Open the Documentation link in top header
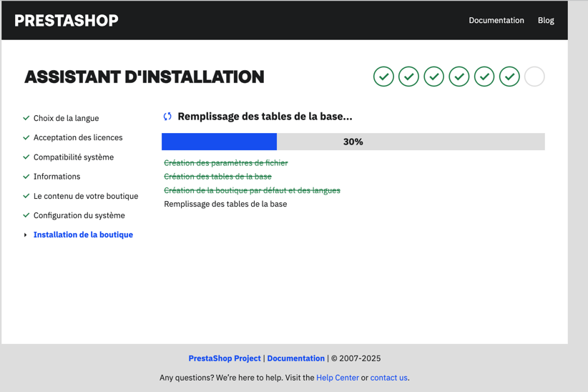The width and height of the screenshot is (588, 392). coord(496,20)
